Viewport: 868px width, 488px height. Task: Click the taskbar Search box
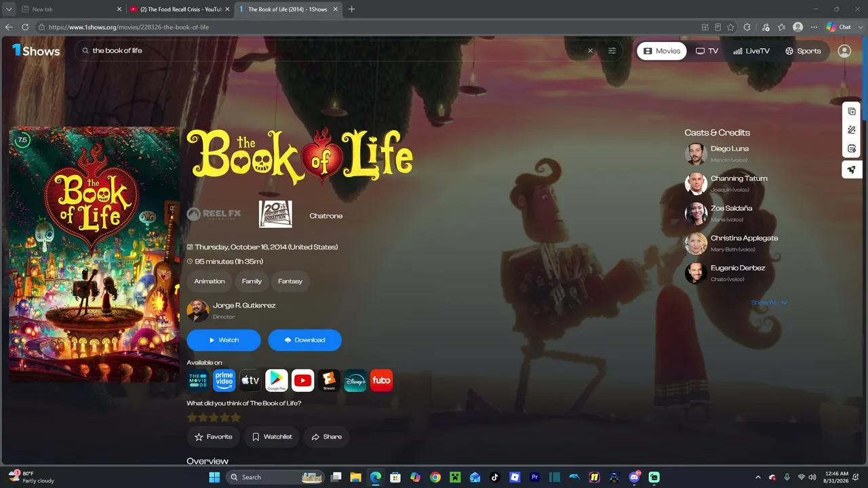tap(275, 477)
